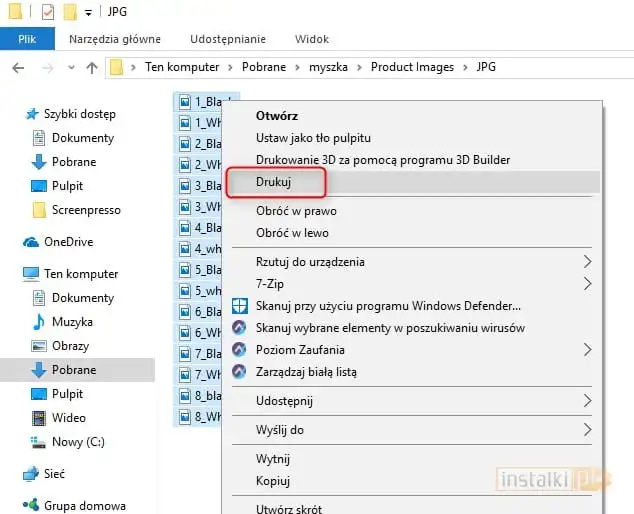Viewport: 634px width, 514px height.
Task: Select Screenpresso folder in sidebar
Action: click(x=86, y=210)
